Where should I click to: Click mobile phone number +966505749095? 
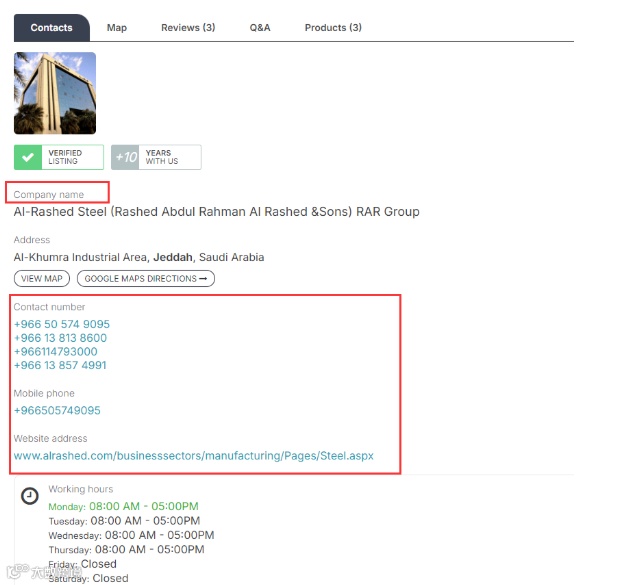click(x=57, y=410)
